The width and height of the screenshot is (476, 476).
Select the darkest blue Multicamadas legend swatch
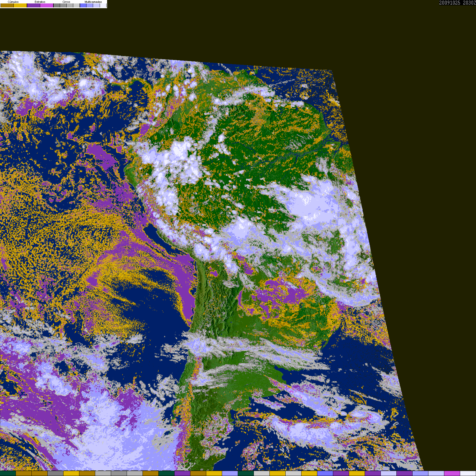[x=83, y=5]
